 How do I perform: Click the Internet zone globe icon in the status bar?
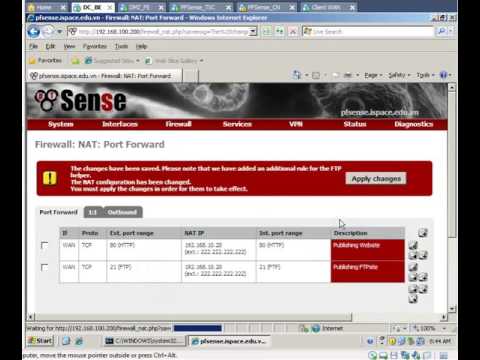point(315,328)
